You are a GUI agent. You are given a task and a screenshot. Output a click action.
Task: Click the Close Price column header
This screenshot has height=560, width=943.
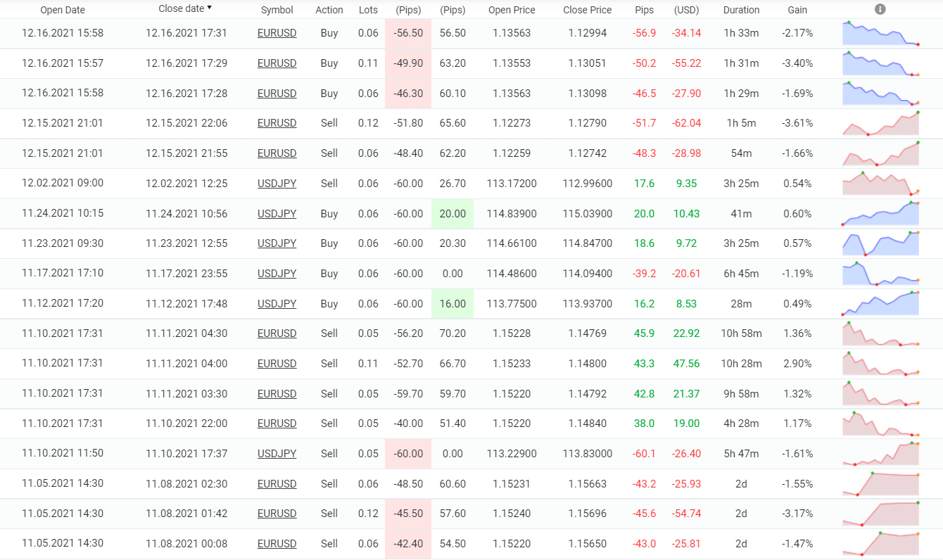587,10
